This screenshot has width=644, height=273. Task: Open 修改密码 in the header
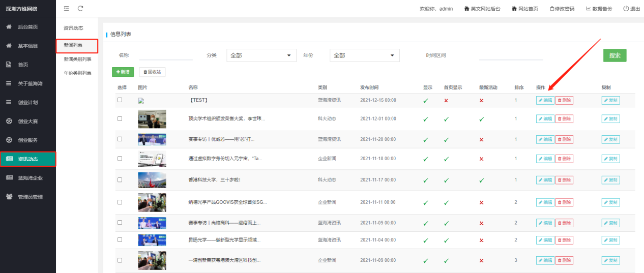pos(562,9)
